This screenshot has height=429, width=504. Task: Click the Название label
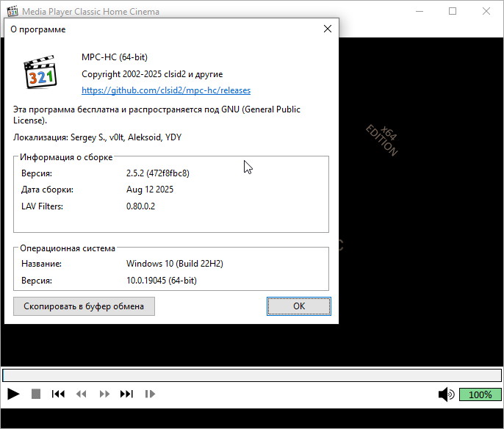41,264
